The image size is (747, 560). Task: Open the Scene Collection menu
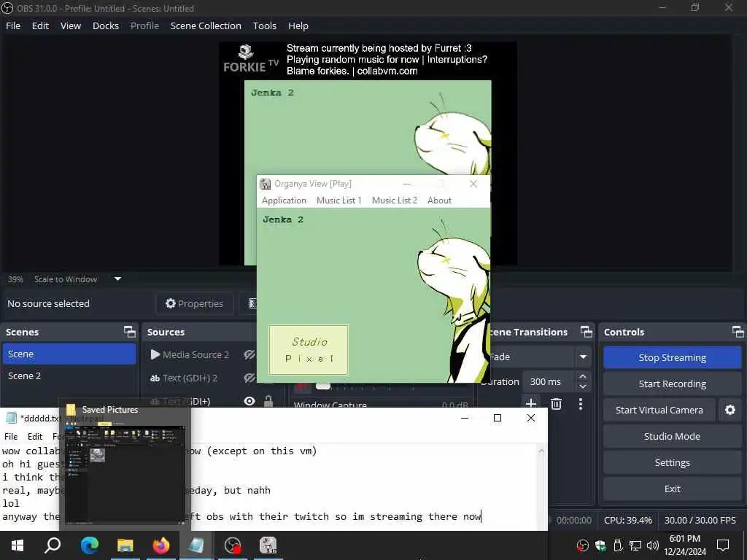pos(206,26)
